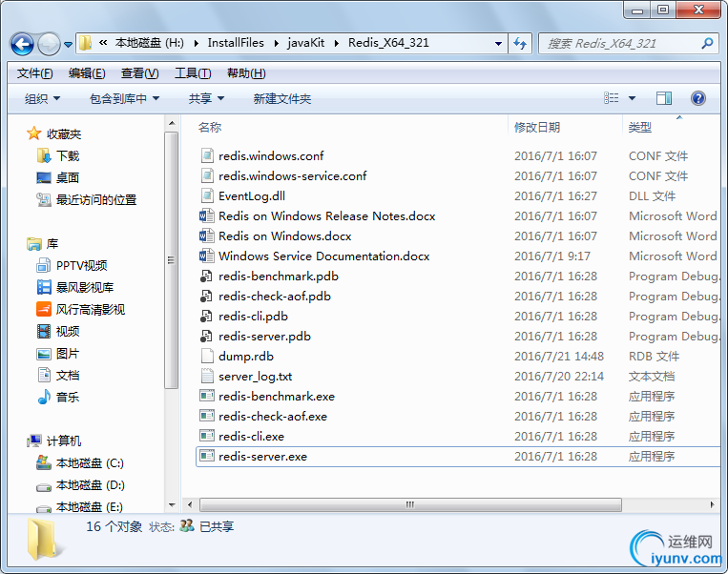Click the 新建文件夹 button
Image resolution: width=728 pixels, height=574 pixels.
point(281,98)
